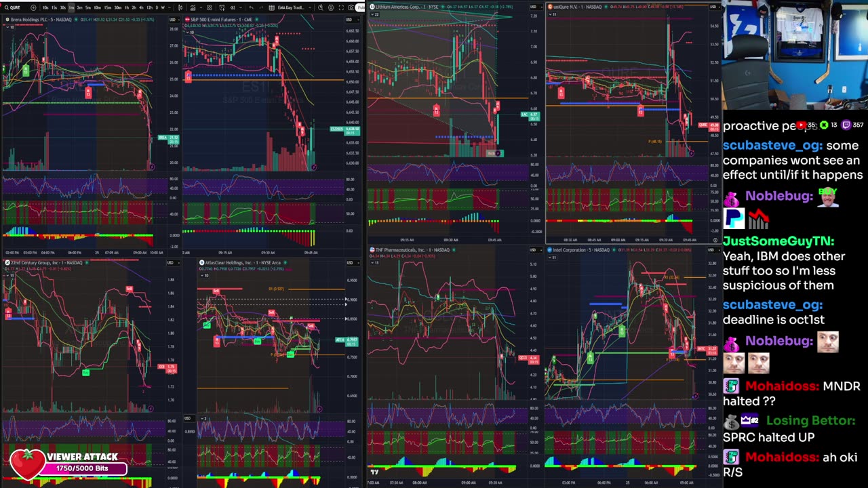The height and width of the screenshot is (488, 868).
Task: Collapse the 11 indicators legend on Intel chart
Action: coord(552,258)
